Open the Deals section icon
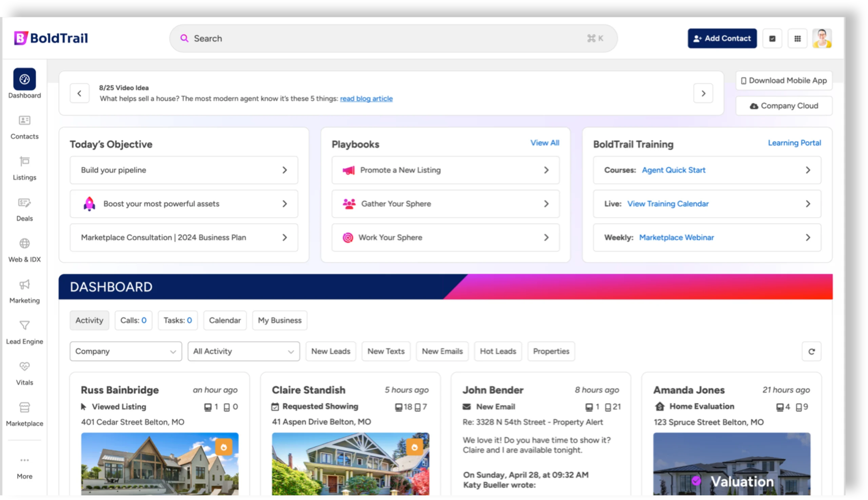This screenshot has width=868, height=500. coord(24,203)
